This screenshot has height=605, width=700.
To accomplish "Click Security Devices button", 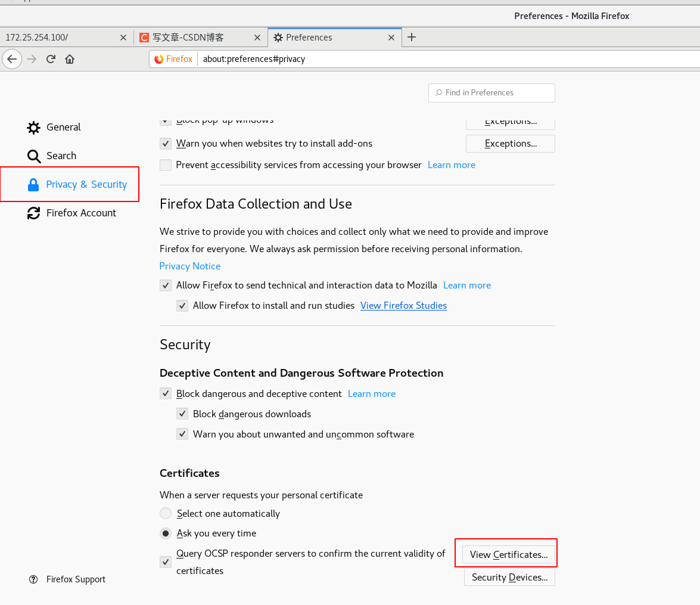I will (509, 578).
